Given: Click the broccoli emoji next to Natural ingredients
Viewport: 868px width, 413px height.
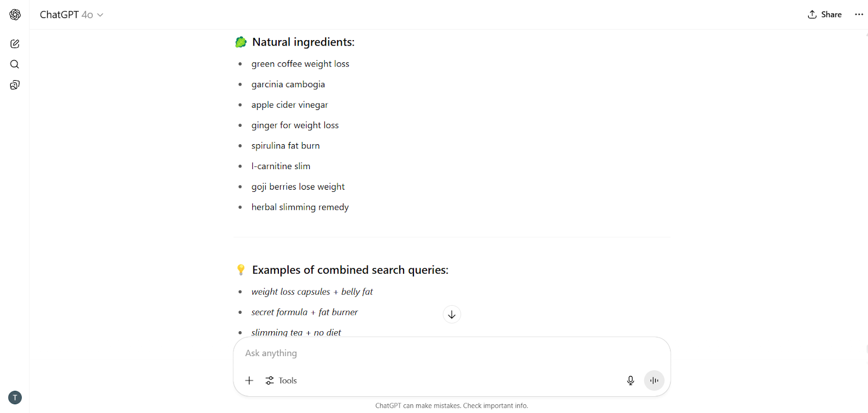Looking at the screenshot, I should point(241,42).
